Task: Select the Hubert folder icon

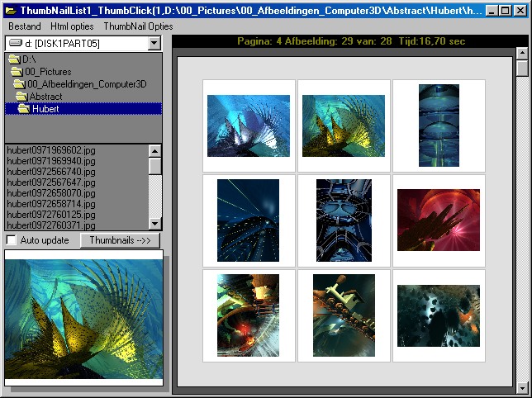Action: (23, 109)
